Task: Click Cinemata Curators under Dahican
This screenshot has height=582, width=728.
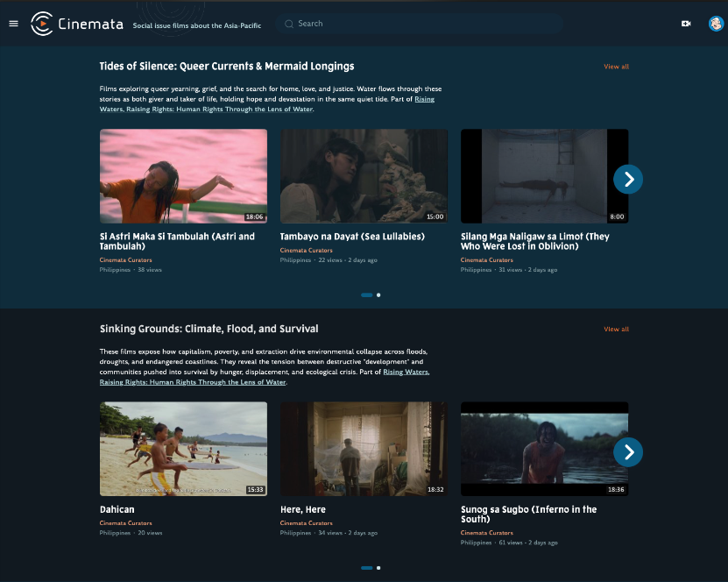Action: [125, 523]
